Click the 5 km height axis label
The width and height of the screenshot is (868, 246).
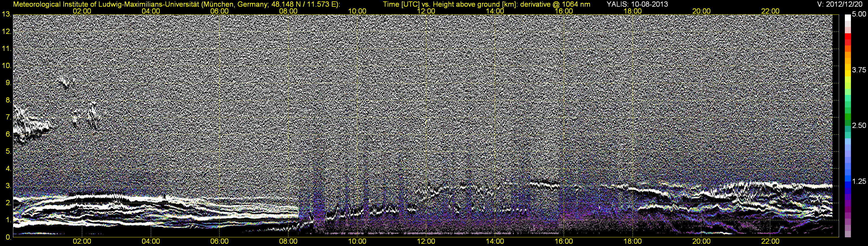click(8, 151)
